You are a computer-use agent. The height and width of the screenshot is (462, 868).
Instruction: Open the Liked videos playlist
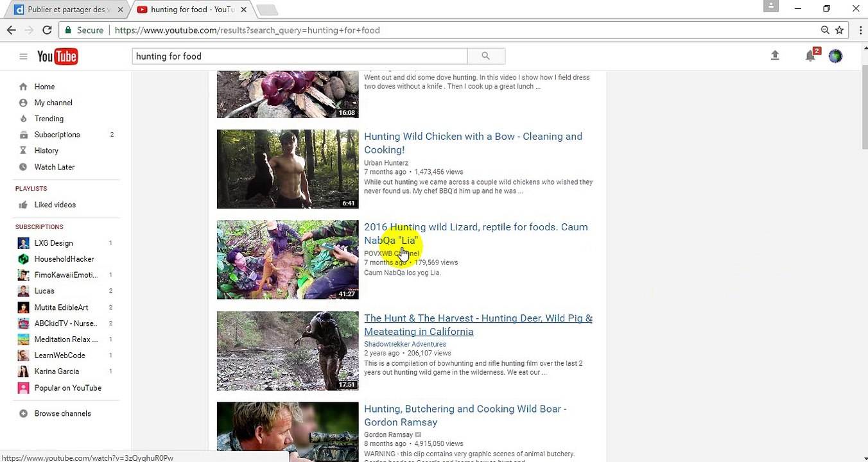coord(55,205)
